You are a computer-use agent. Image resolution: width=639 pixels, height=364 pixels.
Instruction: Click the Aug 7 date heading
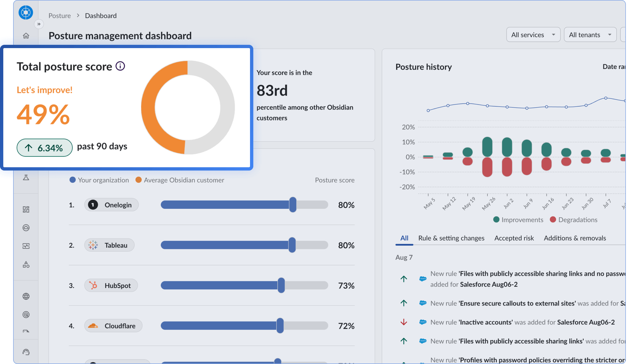(x=404, y=257)
